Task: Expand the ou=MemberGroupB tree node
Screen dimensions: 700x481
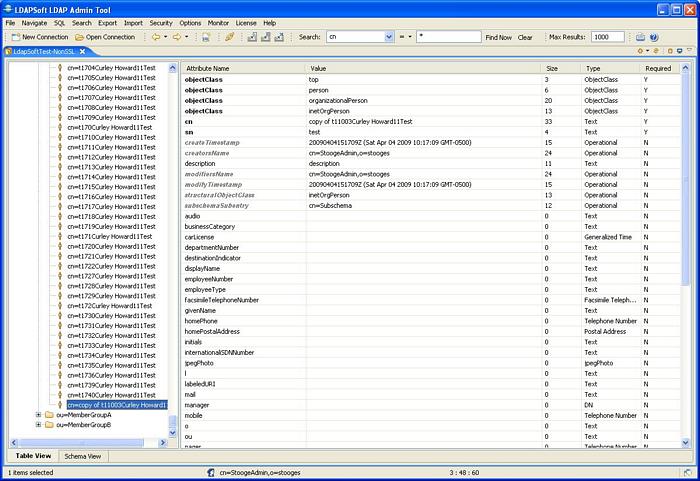Action: [38, 425]
